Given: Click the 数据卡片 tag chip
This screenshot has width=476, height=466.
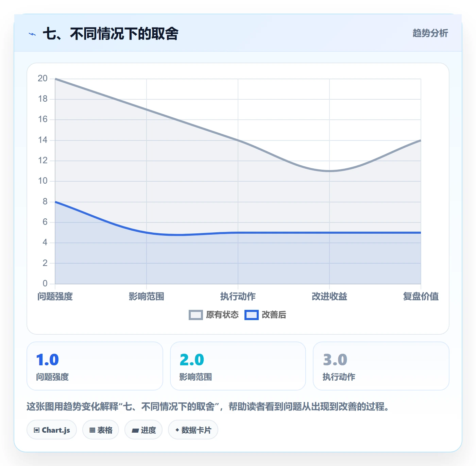Looking at the screenshot, I should tap(193, 430).
